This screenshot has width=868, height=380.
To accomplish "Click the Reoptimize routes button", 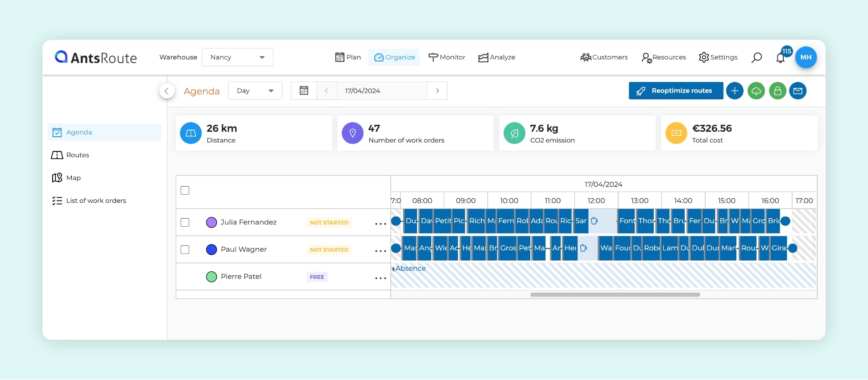I will pyautogui.click(x=676, y=91).
